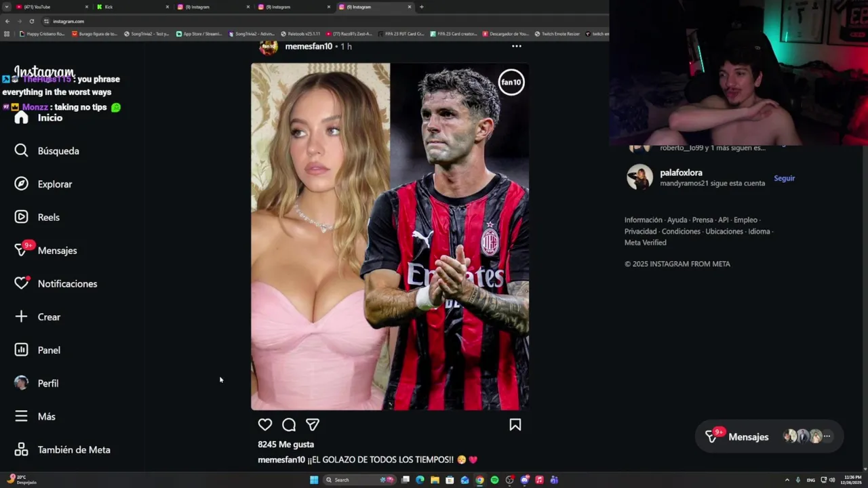Open Spotify from the taskbar
This screenshot has height=488, width=868.
[x=494, y=480]
